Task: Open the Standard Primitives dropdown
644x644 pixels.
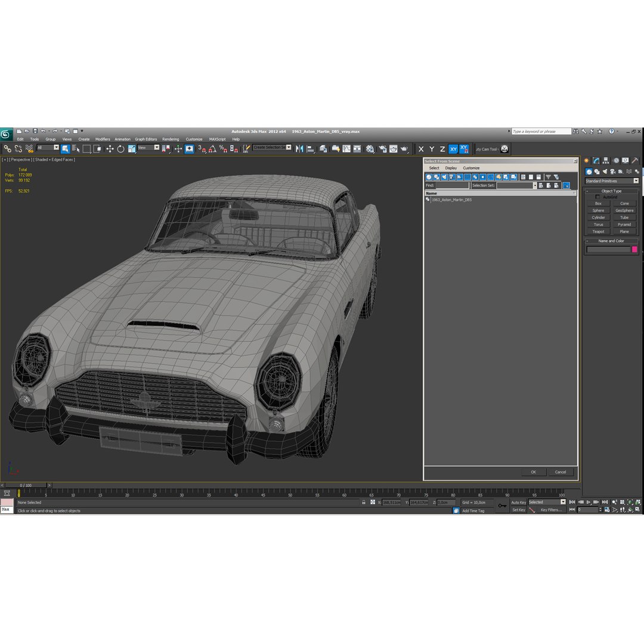Action: [x=612, y=181]
